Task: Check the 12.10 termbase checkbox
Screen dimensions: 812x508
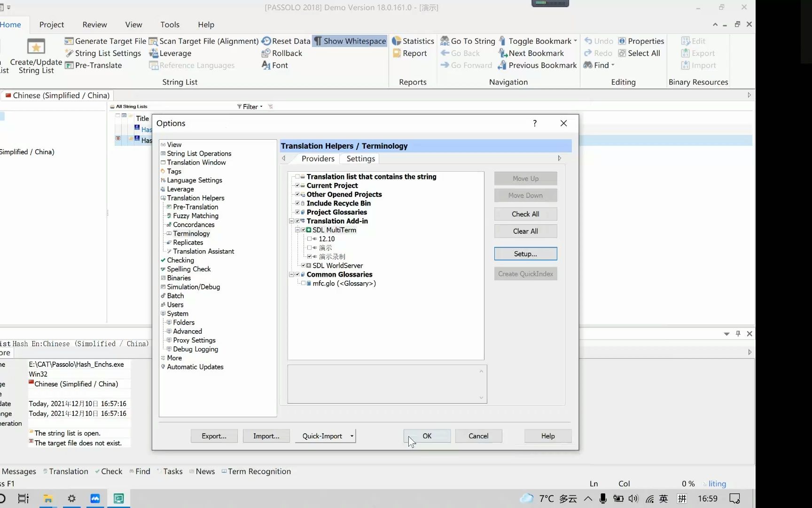Action: 309,239
